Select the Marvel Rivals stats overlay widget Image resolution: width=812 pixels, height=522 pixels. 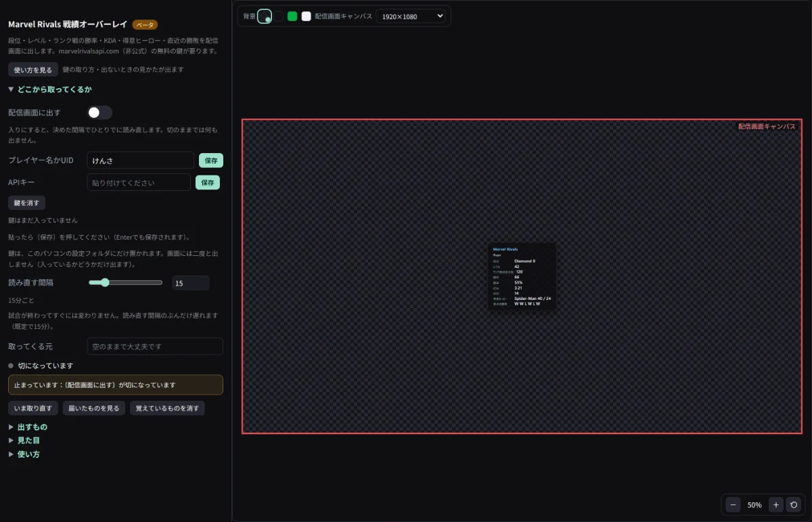pyautogui.click(x=522, y=276)
